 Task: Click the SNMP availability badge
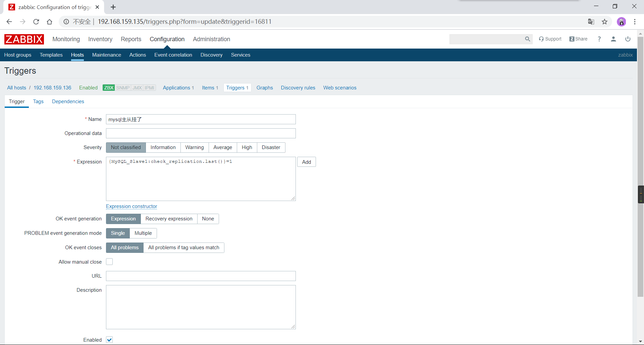(123, 88)
